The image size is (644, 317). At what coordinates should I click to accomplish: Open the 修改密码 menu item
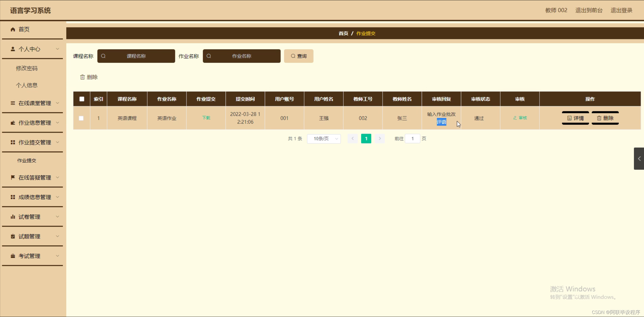coord(27,68)
